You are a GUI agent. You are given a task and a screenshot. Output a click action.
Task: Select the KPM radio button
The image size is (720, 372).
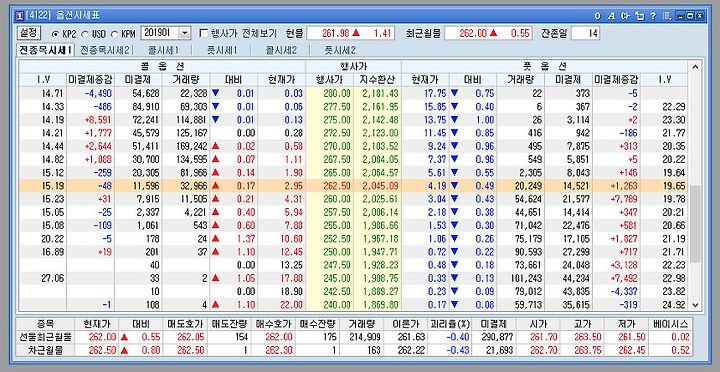point(113,34)
